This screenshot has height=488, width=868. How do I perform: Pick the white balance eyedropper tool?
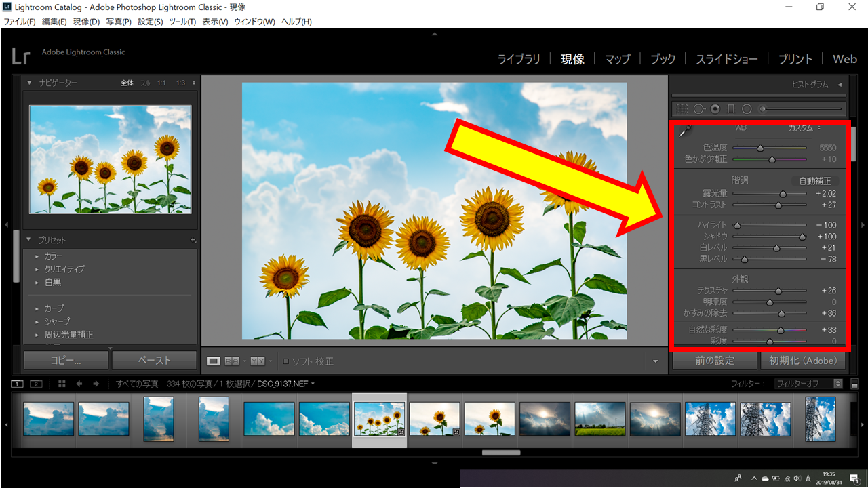click(686, 131)
